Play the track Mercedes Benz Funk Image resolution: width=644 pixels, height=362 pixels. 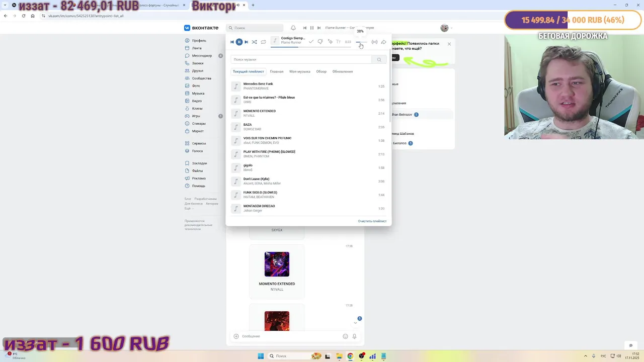pyautogui.click(x=308, y=86)
